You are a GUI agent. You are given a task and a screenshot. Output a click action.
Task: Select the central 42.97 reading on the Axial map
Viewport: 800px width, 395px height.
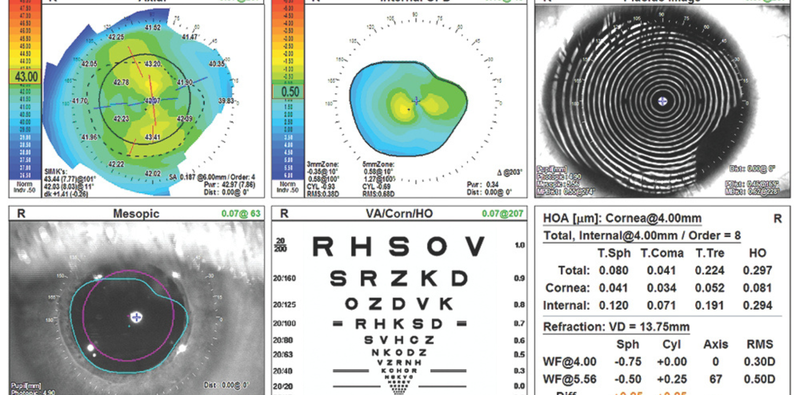pyautogui.click(x=153, y=101)
